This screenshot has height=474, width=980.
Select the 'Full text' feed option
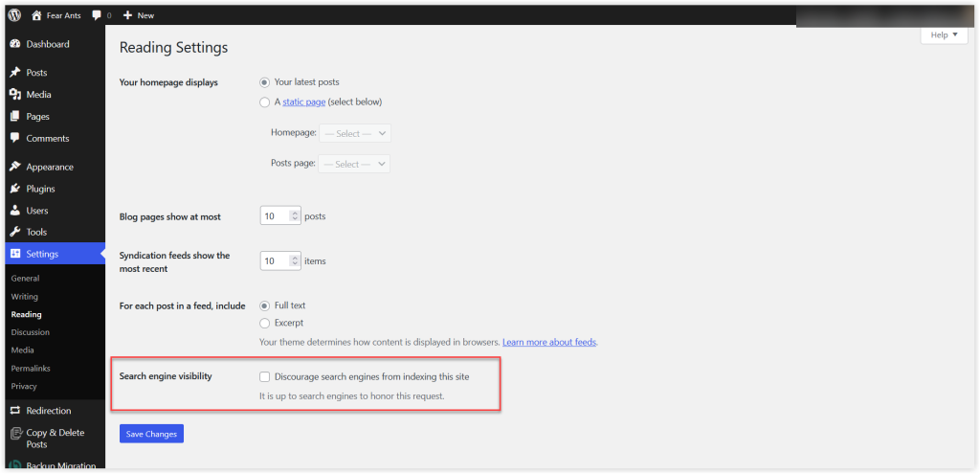tap(264, 305)
